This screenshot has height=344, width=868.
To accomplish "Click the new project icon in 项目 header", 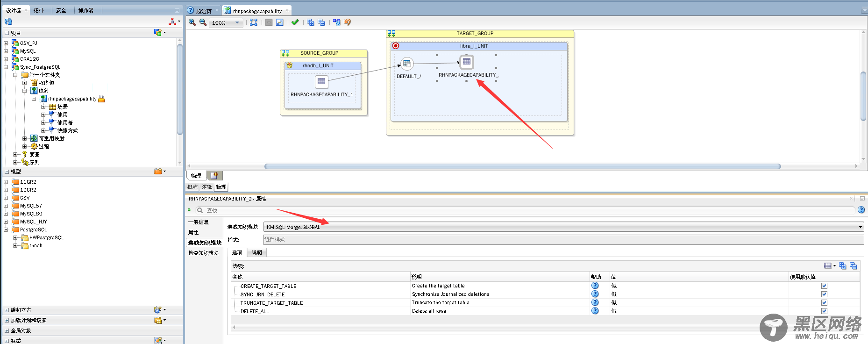I will pos(158,32).
